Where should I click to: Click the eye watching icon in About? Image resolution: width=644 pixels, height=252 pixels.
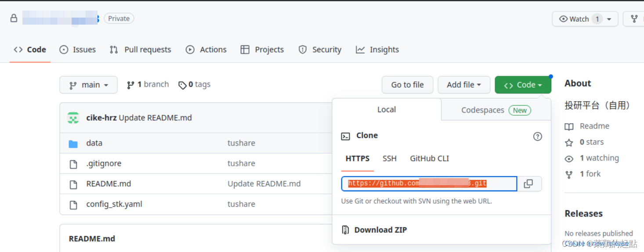pyautogui.click(x=569, y=159)
